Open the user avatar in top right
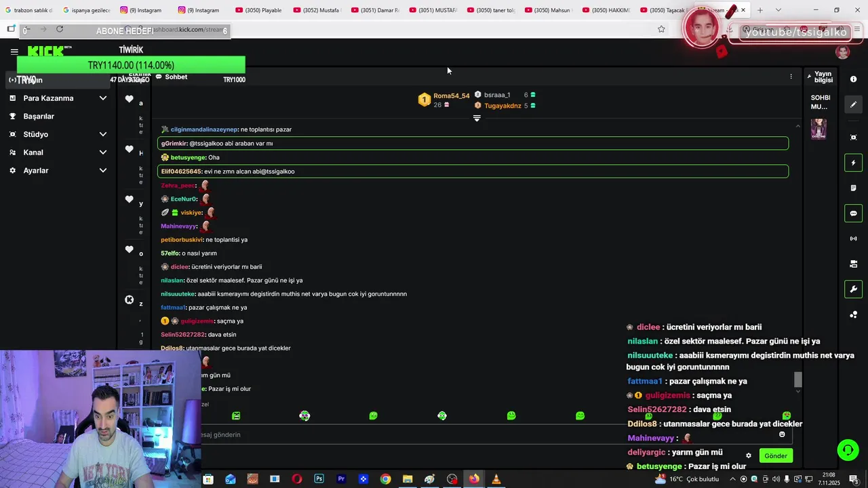Viewport: 868px width, 488px height. tap(843, 52)
